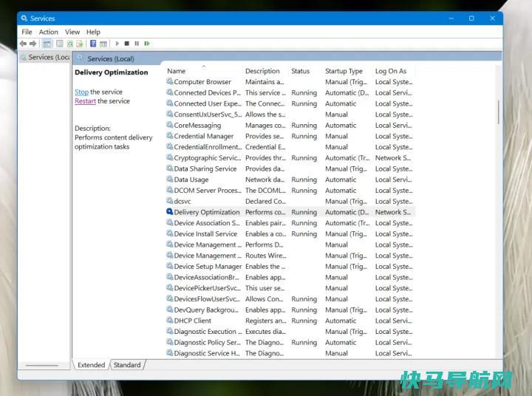Select the gear icon of Data Usage

coord(170,180)
